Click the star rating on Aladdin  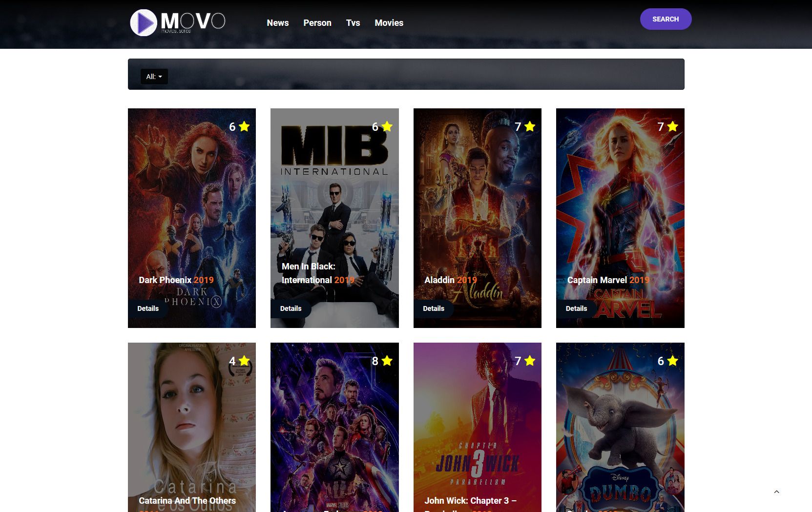tap(530, 126)
